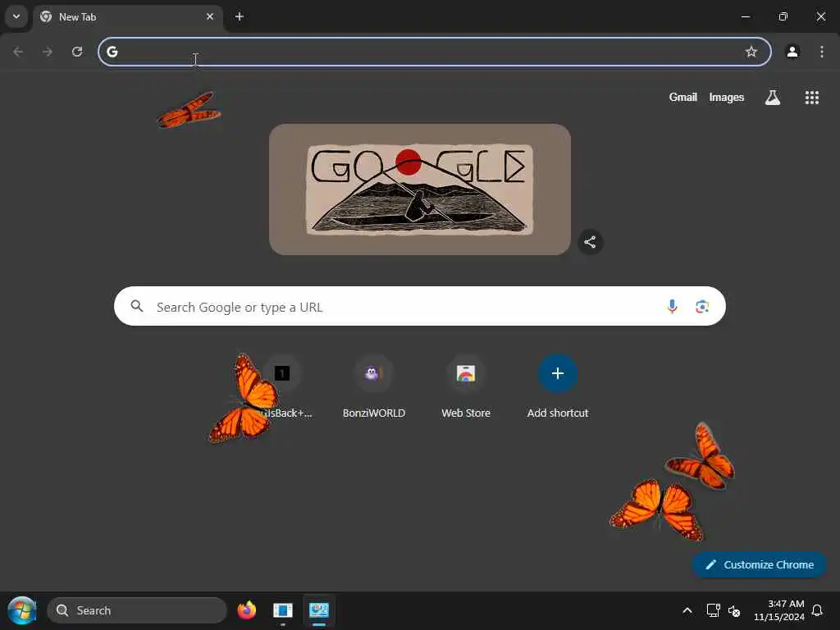840x630 pixels.
Task: Open a new tab with plus button
Action: [240, 16]
